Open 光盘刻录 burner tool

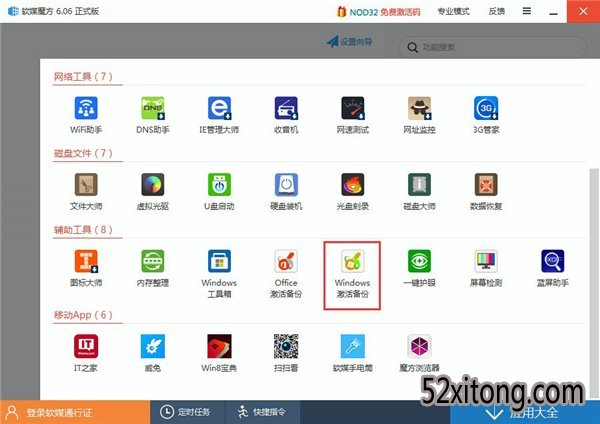[x=352, y=184]
